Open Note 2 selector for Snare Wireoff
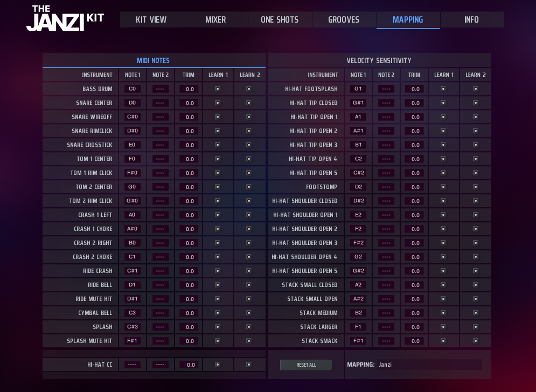 point(160,117)
